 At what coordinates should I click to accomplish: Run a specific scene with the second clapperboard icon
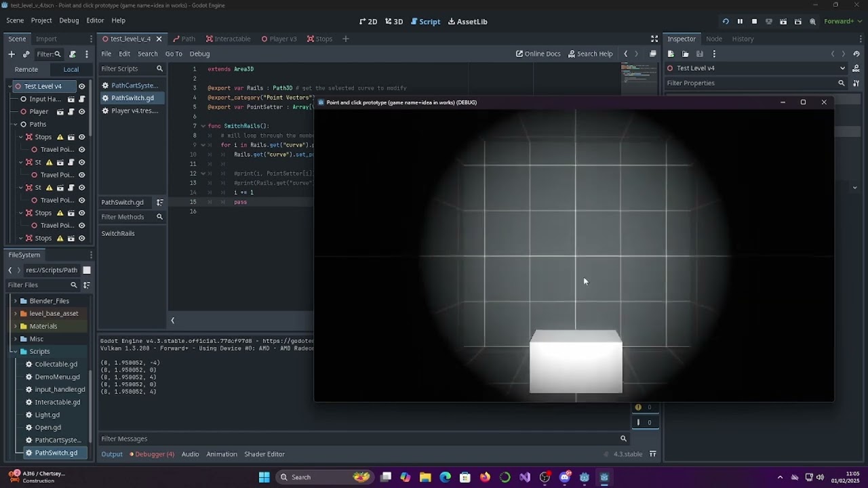[798, 22]
